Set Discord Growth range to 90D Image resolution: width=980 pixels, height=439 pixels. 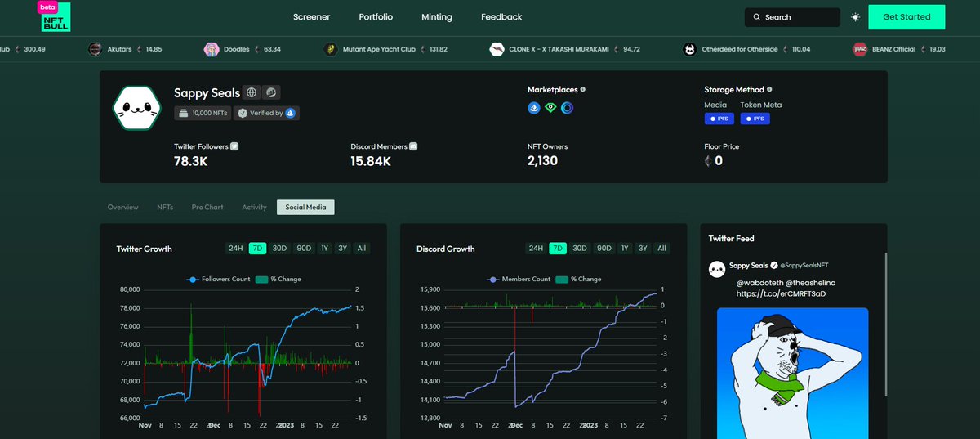[x=604, y=248]
